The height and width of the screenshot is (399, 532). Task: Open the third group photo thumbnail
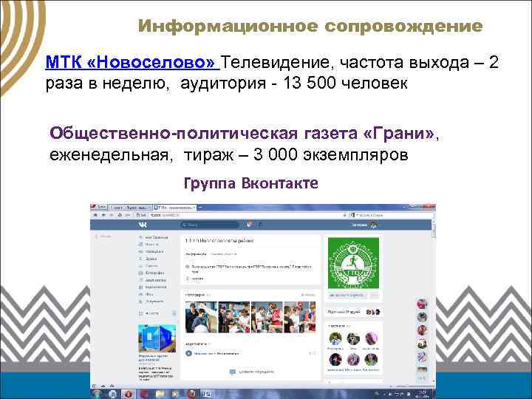pyautogui.click(x=267, y=317)
